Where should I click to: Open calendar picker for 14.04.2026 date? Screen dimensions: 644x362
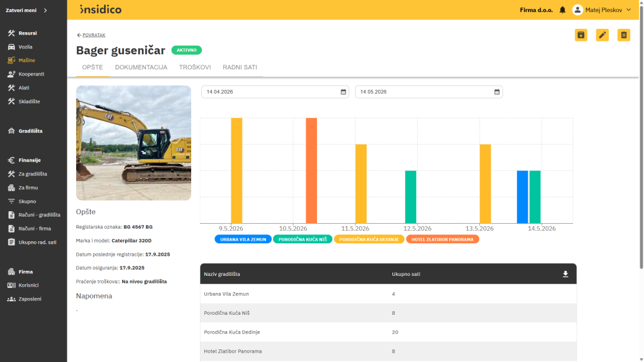coord(343,92)
